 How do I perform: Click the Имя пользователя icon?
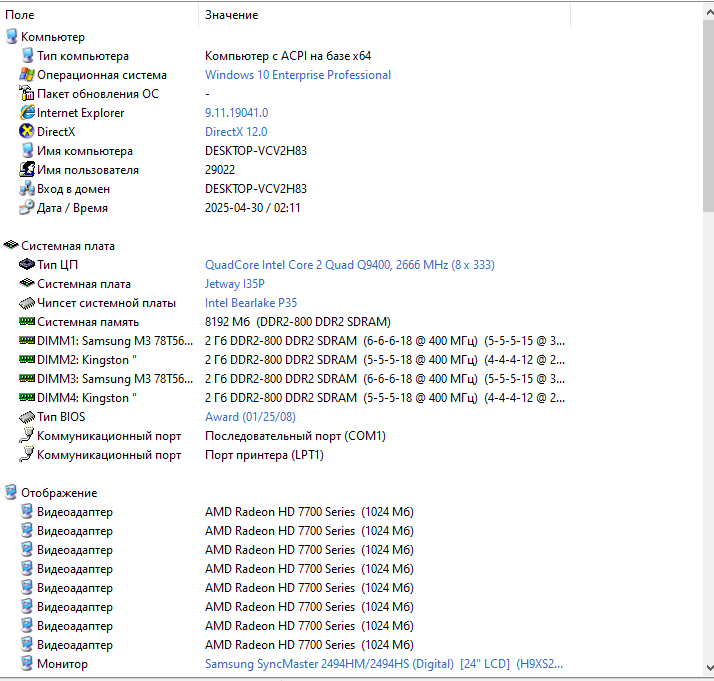click(x=27, y=169)
